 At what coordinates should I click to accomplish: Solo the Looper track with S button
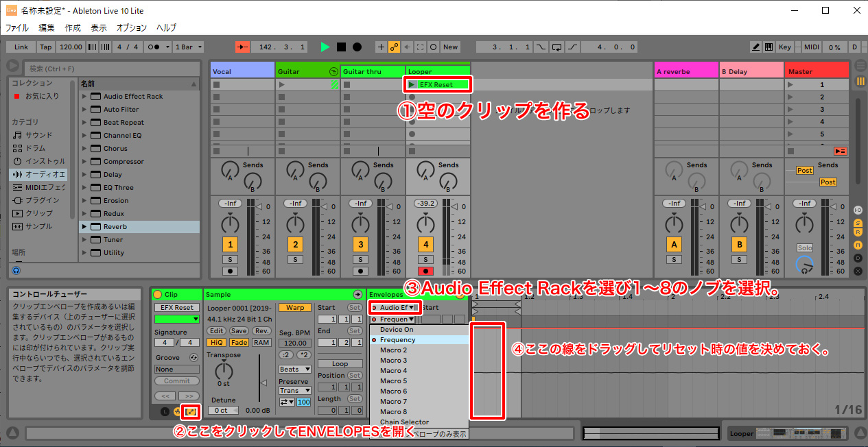point(425,260)
